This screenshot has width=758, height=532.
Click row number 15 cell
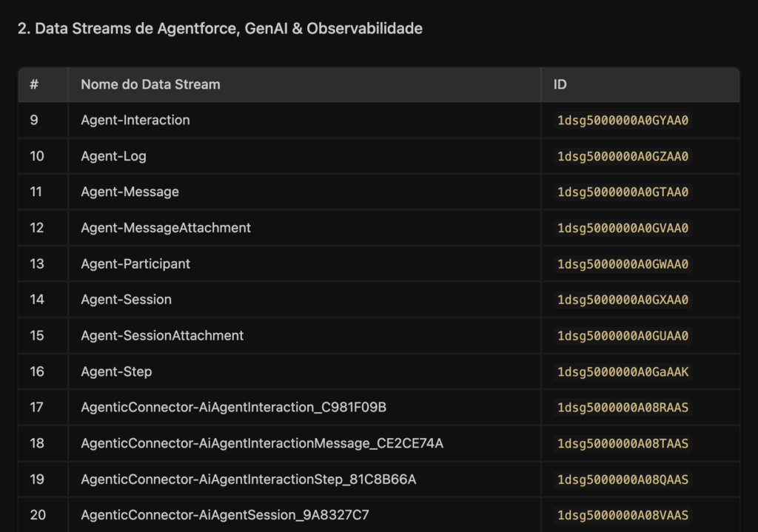coord(43,335)
